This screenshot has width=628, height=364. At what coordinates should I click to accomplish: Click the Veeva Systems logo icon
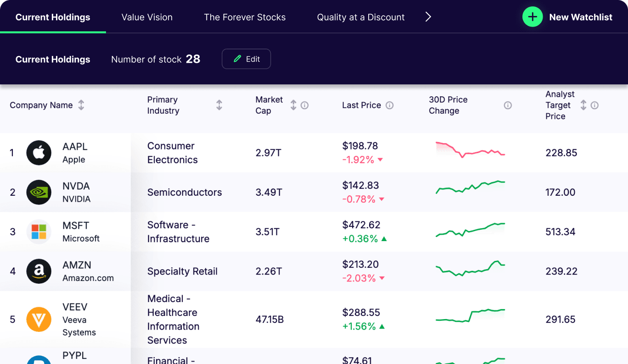(x=39, y=319)
